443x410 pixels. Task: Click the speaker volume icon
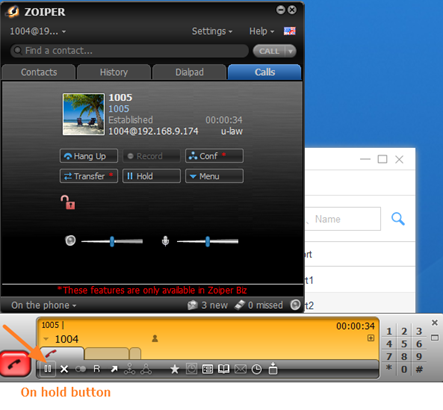point(70,240)
